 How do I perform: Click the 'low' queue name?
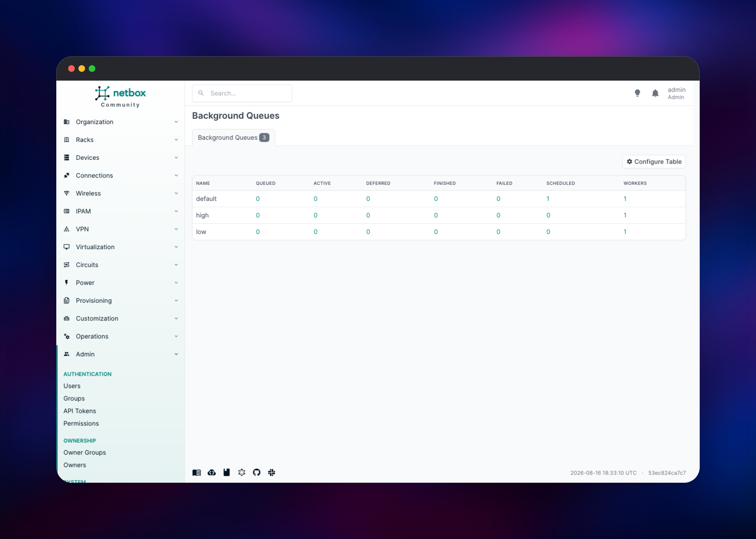pyautogui.click(x=201, y=232)
